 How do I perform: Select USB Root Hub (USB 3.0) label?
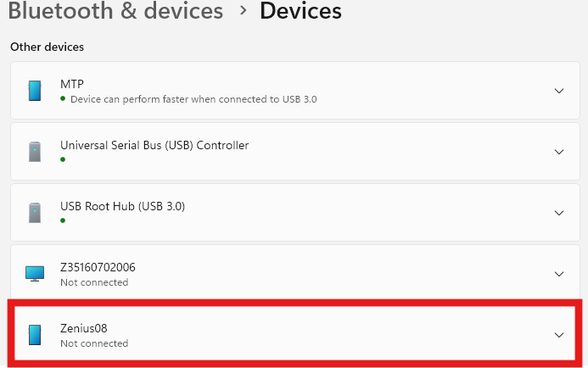click(122, 206)
